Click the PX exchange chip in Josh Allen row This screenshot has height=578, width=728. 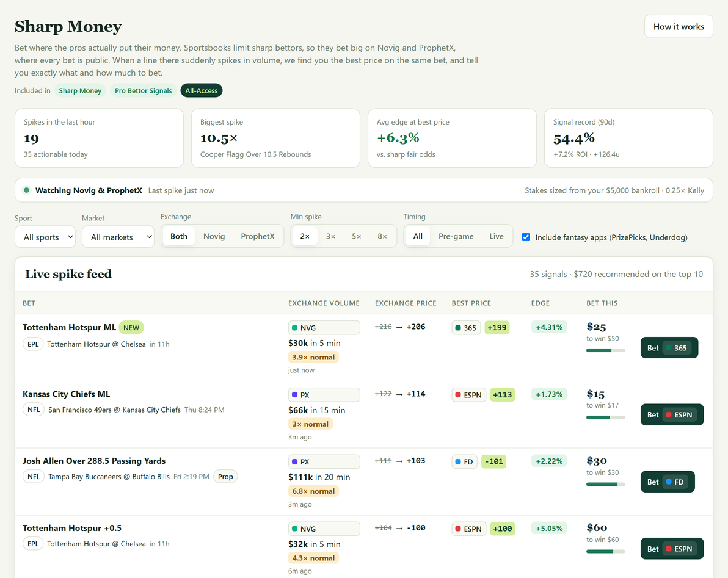click(324, 461)
